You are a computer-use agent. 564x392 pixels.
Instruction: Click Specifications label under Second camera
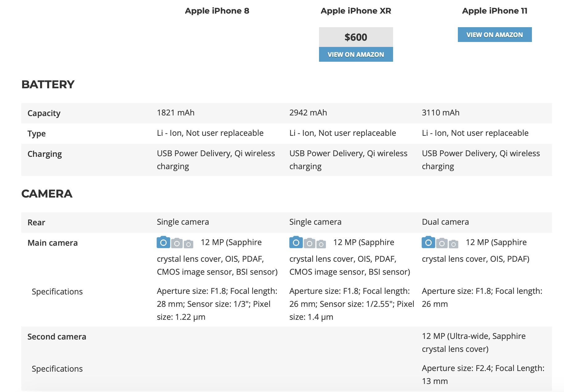(57, 369)
